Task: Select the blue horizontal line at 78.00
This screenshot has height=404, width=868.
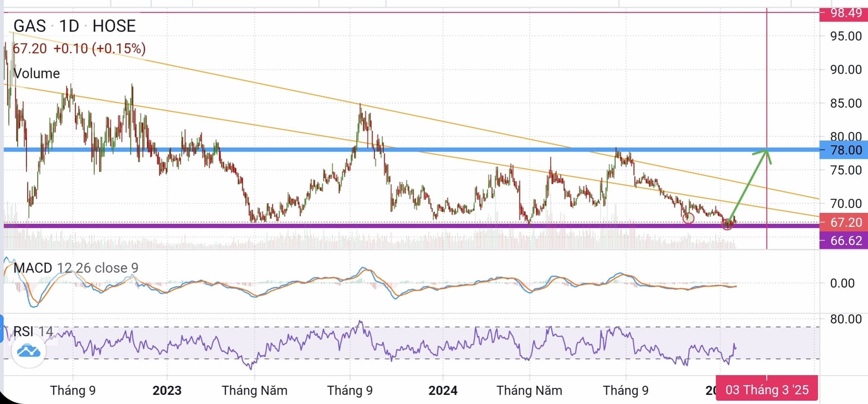Action: 411,149
